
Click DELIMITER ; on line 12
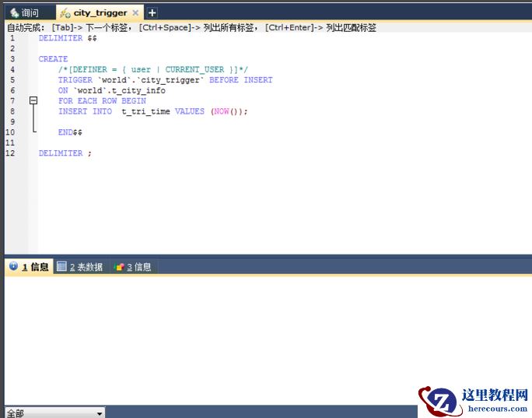(x=65, y=153)
